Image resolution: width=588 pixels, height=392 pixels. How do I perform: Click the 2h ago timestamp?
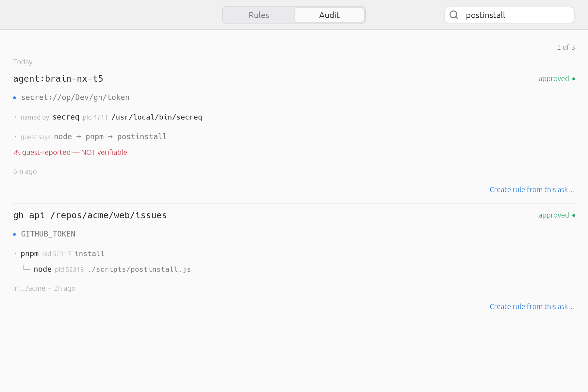(x=65, y=288)
